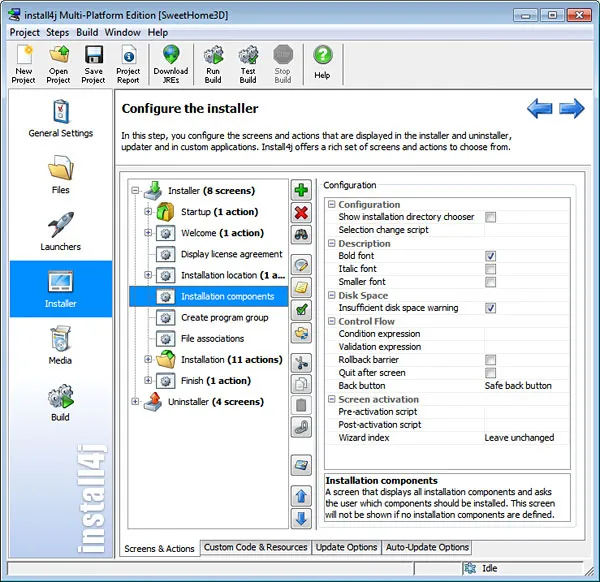Click the red X delete button
This screenshot has height=582, width=600.
click(301, 212)
